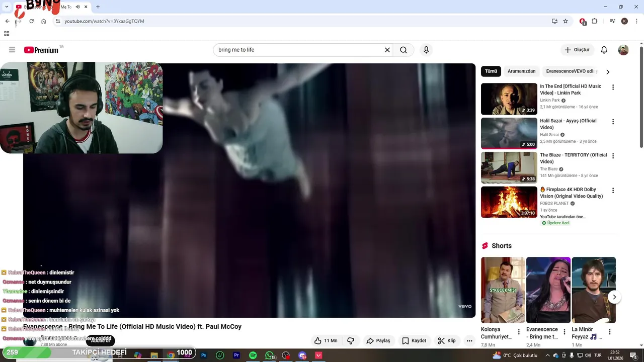Select the Tümü filter chip
Viewport: 644px width, 362px height.
pos(491,71)
